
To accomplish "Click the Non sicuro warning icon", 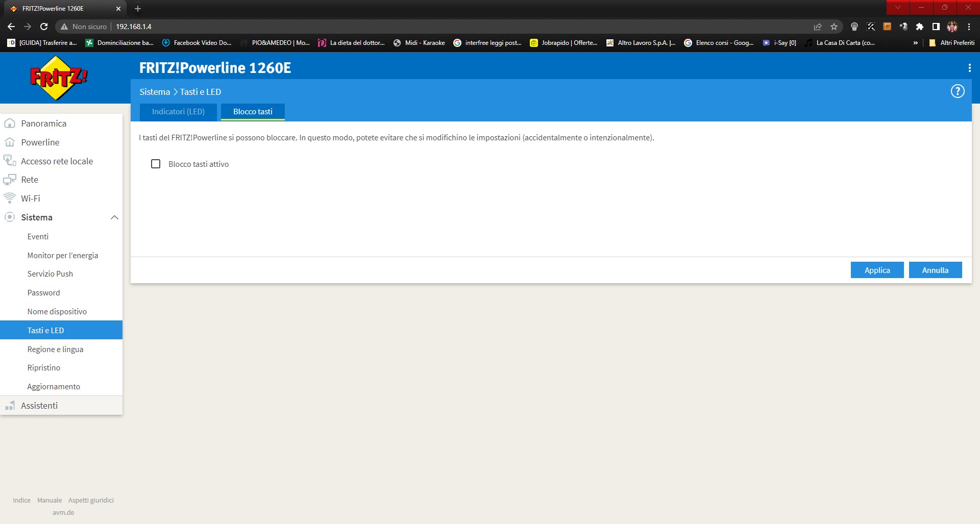I will (x=64, y=27).
